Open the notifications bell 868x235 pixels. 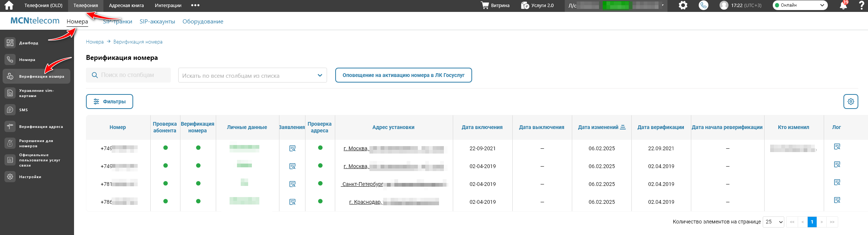(x=843, y=5)
